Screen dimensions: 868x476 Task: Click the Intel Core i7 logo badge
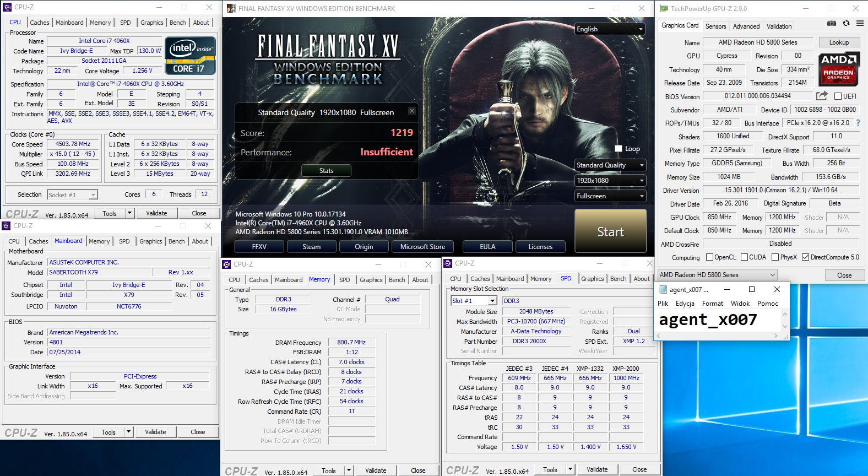190,56
